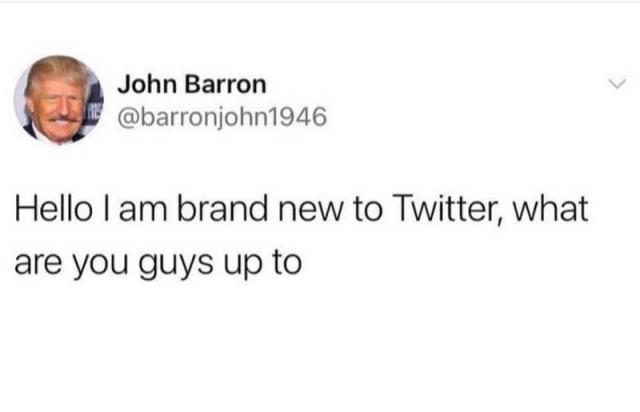This screenshot has height=412, width=640.
Task: Click the word "new" in the tweet text
Action: 310,211
